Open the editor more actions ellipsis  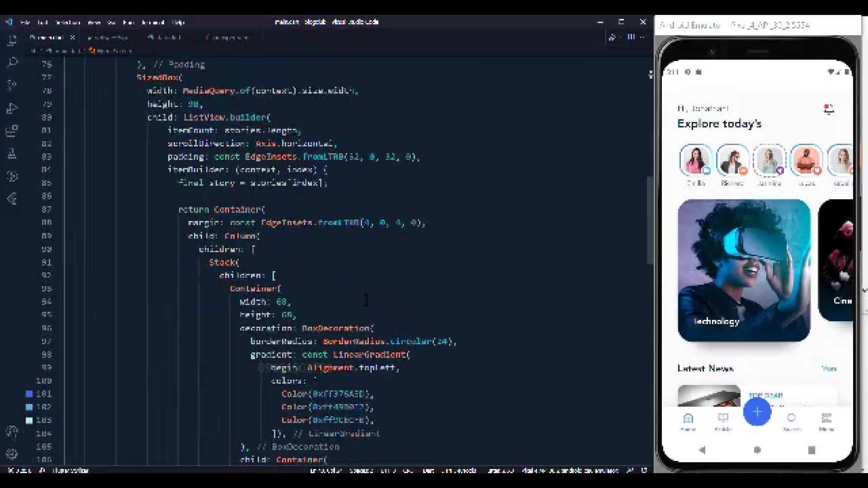coord(643,37)
